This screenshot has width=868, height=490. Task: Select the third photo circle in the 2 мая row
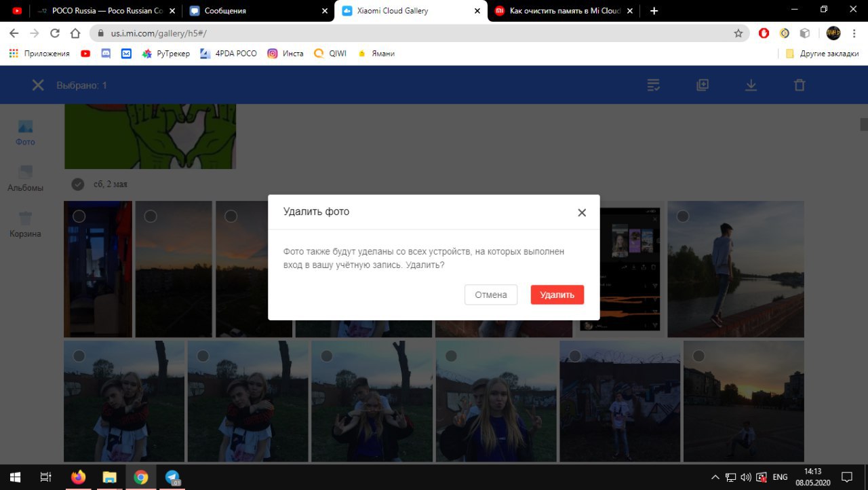click(231, 216)
